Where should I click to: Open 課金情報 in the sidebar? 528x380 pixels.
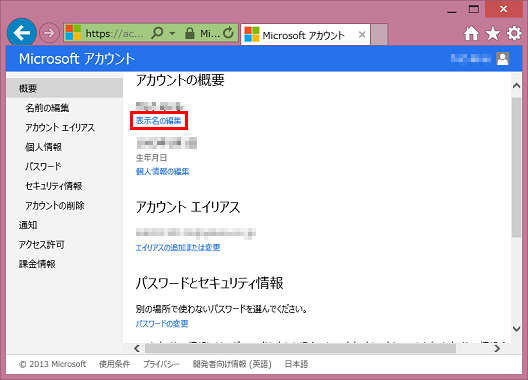37,264
